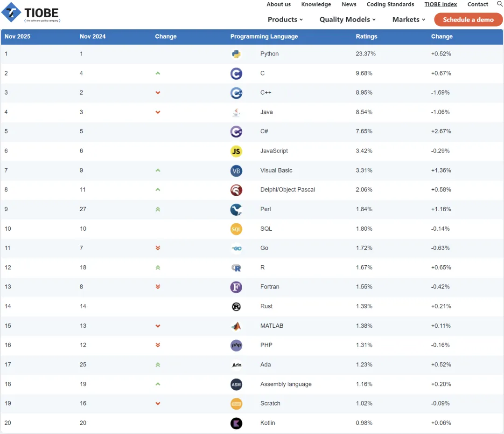Click the red down arrow in Java row
Viewport: 504px width, 434px height.
tap(158, 112)
